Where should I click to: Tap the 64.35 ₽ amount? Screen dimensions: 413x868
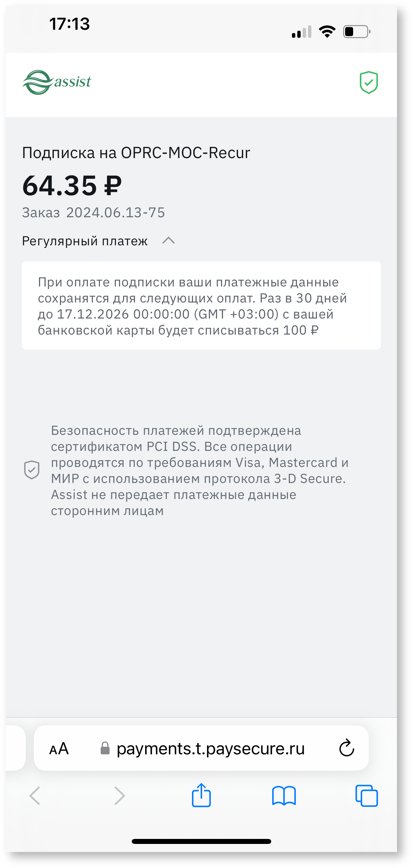(72, 185)
